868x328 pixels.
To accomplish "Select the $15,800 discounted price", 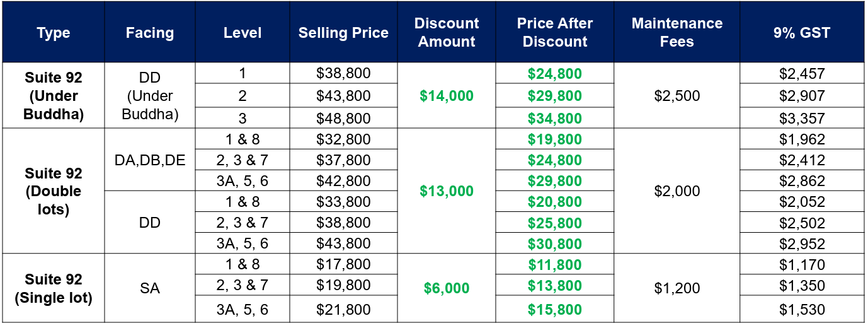I will pyautogui.click(x=555, y=310).
